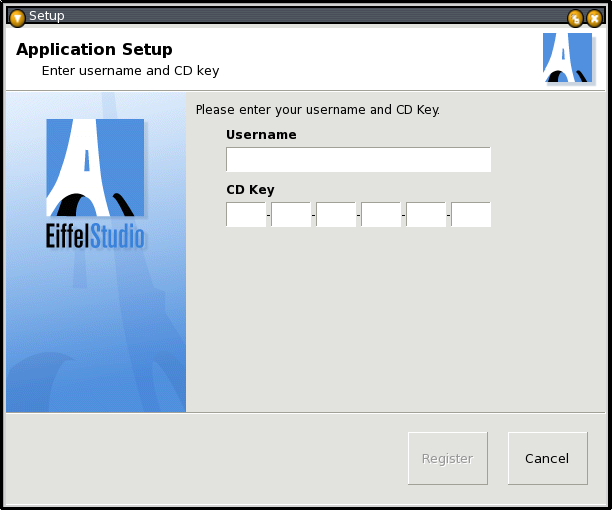Viewport: 612px width, 510px height.
Task: Close the Setup window
Action: (594, 17)
